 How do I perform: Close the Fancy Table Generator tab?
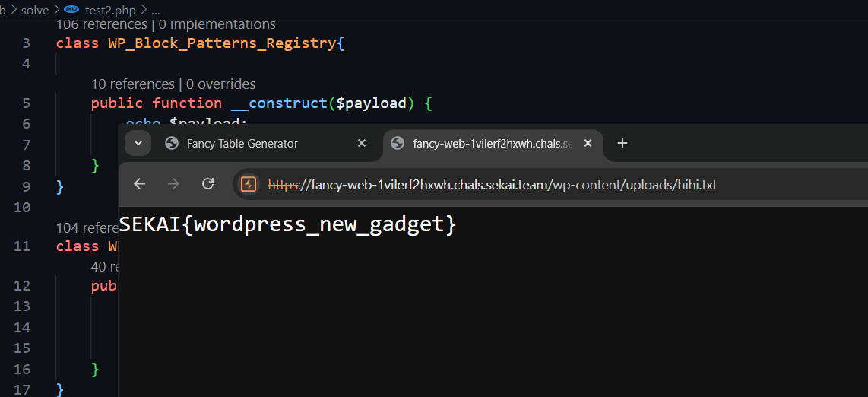[x=362, y=143]
